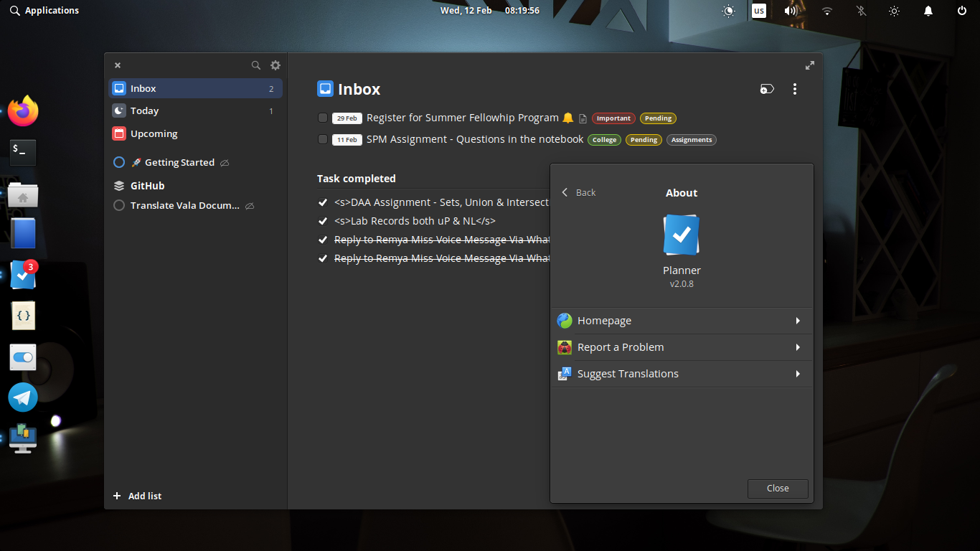The width and height of the screenshot is (980, 551).
Task: Toggle fullscreen with the expand arrows icon
Action: click(810, 65)
